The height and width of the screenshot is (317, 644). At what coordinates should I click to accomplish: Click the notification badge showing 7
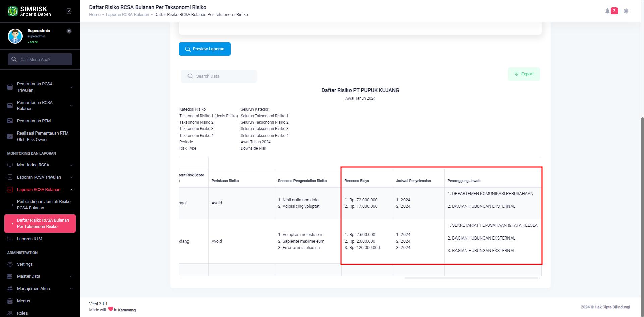pos(614,11)
